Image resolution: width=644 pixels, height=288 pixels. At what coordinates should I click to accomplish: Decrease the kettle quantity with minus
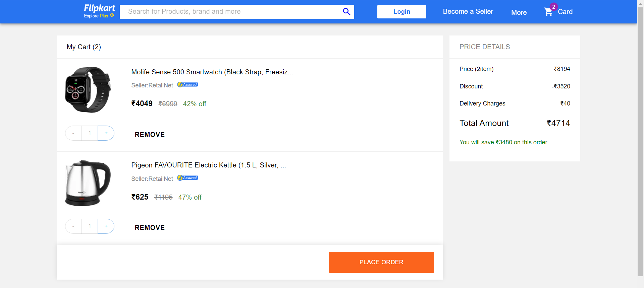point(73,226)
